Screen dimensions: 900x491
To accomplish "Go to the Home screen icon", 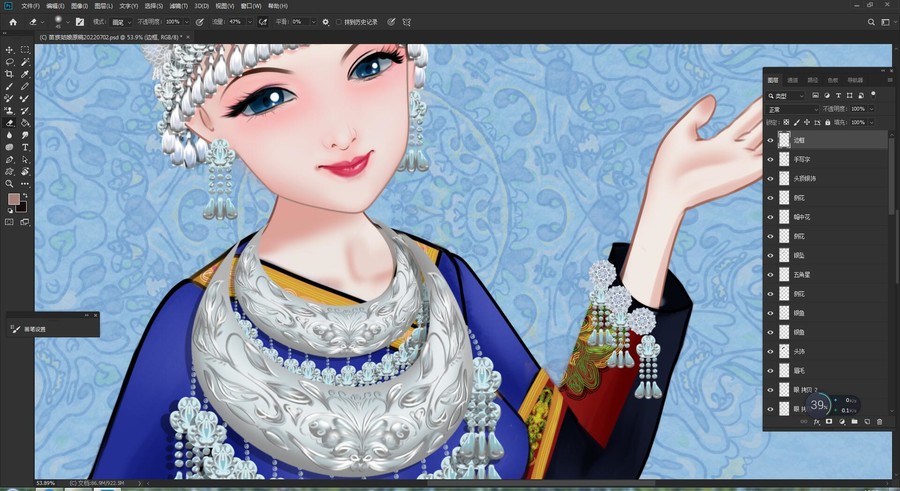I will point(13,22).
